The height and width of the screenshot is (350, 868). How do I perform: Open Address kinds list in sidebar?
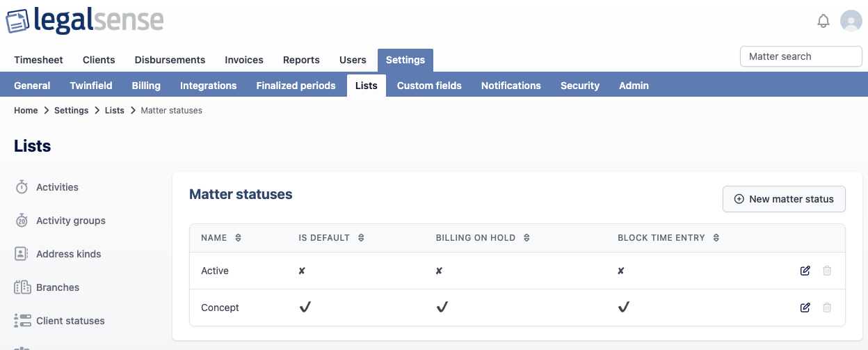pyautogui.click(x=69, y=254)
